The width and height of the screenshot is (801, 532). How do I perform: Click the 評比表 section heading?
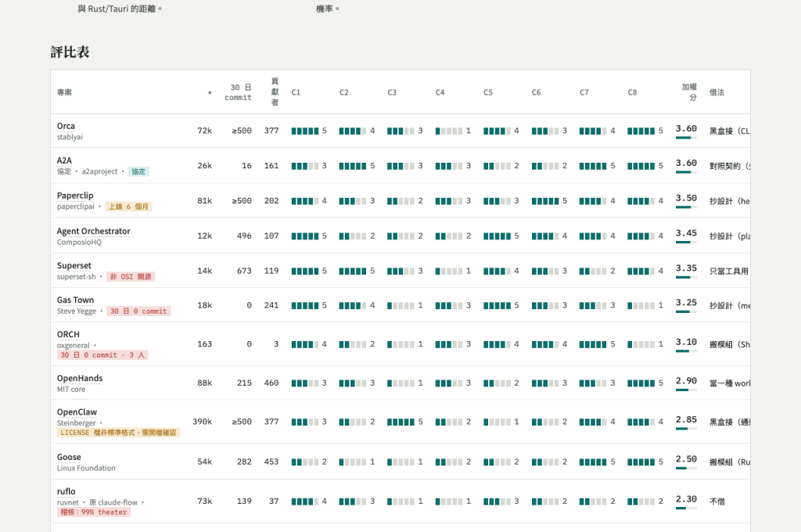pyautogui.click(x=70, y=52)
